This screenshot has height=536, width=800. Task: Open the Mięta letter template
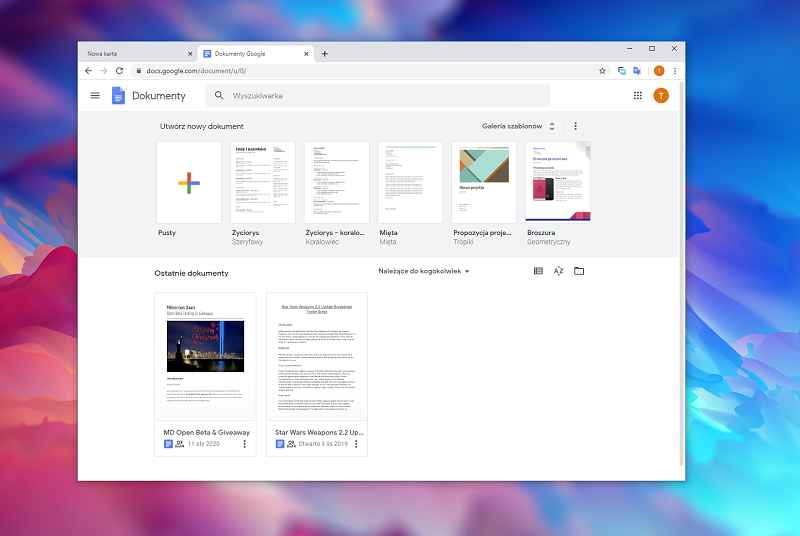coord(410,183)
